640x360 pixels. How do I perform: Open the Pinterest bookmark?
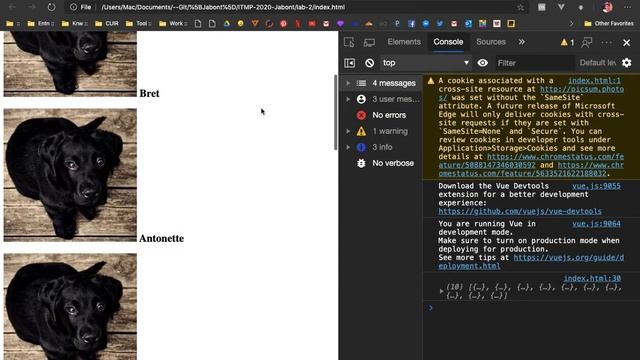pyautogui.click(x=283, y=24)
